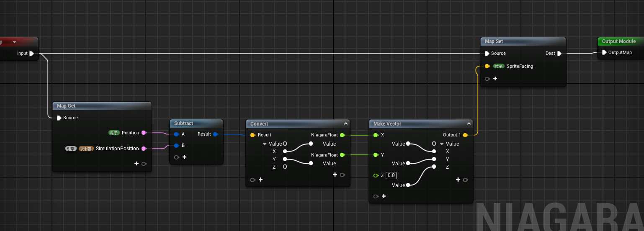Viewport: 644px width, 231px height.
Task: Select the Map Get node title
Action: 67,106
